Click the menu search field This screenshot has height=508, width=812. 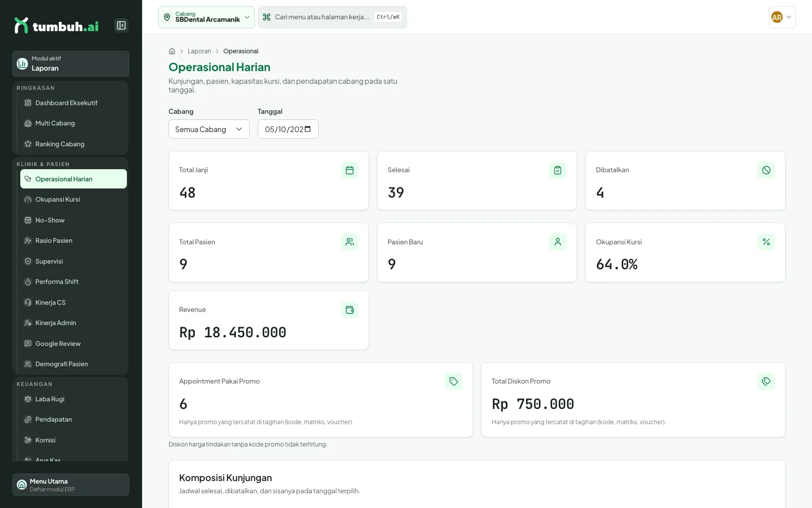[332, 17]
